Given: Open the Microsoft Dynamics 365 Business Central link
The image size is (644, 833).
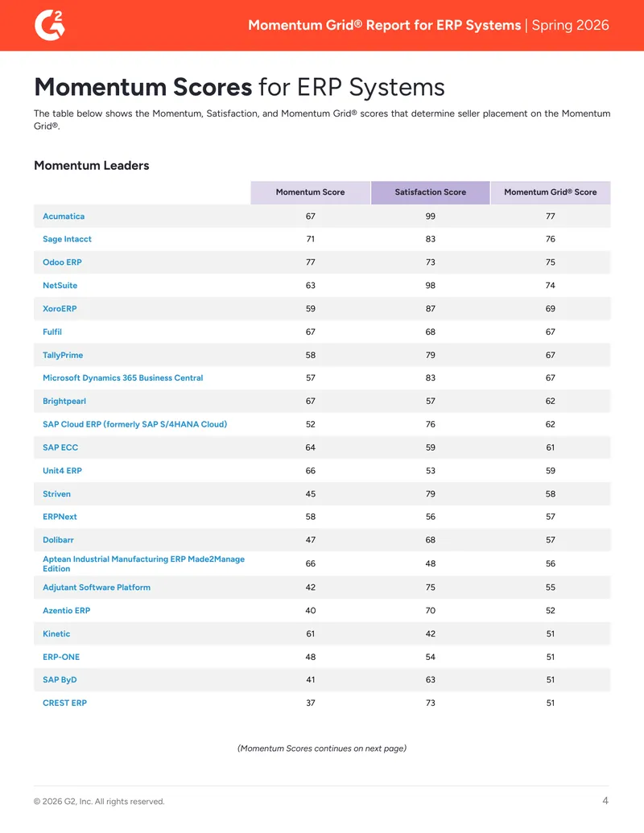Looking at the screenshot, I should pos(122,377).
